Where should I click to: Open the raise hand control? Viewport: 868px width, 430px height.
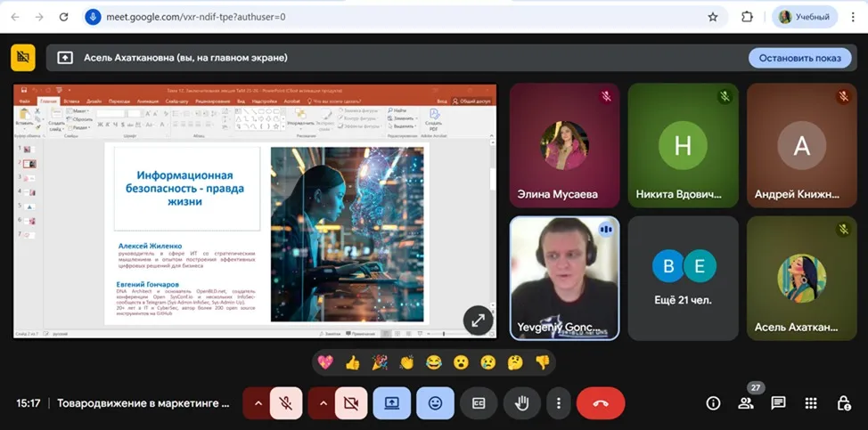[521, 403]
